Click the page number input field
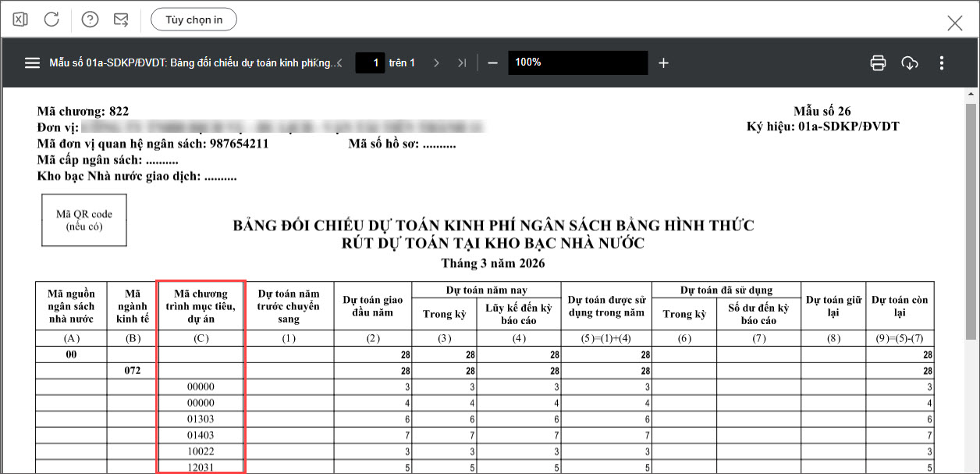The height and width of the screenshot is (474, 980). click(371, 62)
